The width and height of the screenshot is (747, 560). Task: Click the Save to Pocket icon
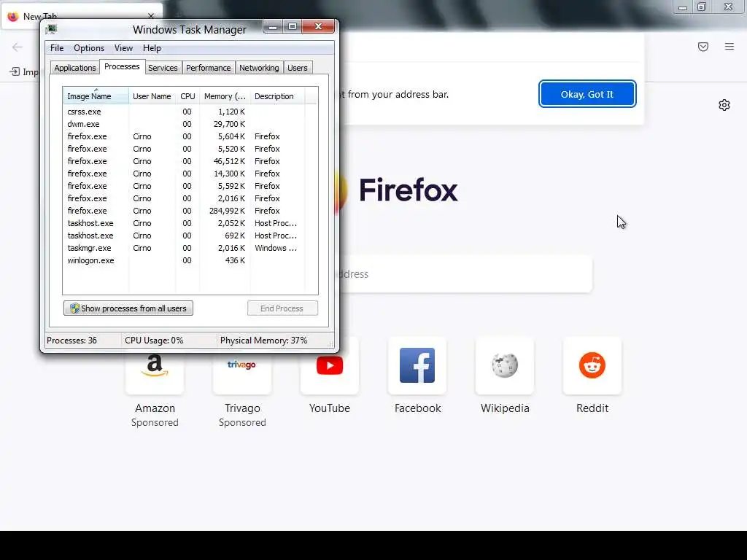click(x=703, y=47)
